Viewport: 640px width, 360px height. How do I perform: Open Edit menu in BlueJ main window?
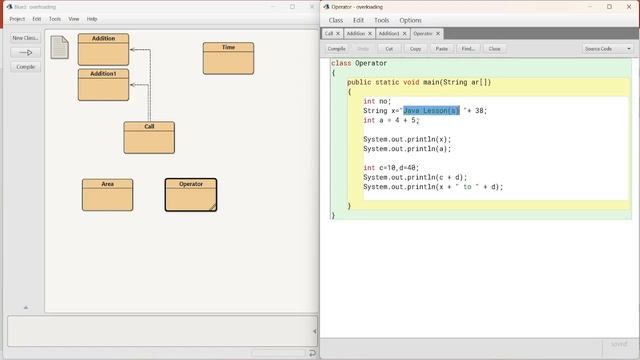pyautogui.click(x=37, y=19)
